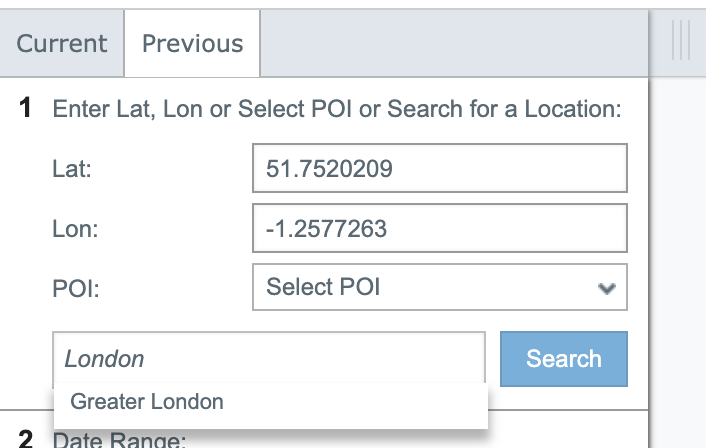Select the Previous tab
This screenshot has width=706, height=448.
point(192,44)
